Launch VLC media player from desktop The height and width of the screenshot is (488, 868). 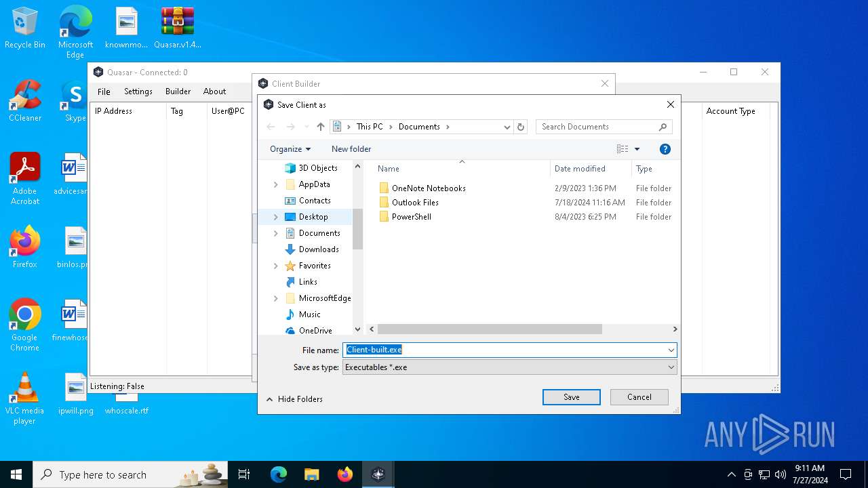(x=25, y=399)
